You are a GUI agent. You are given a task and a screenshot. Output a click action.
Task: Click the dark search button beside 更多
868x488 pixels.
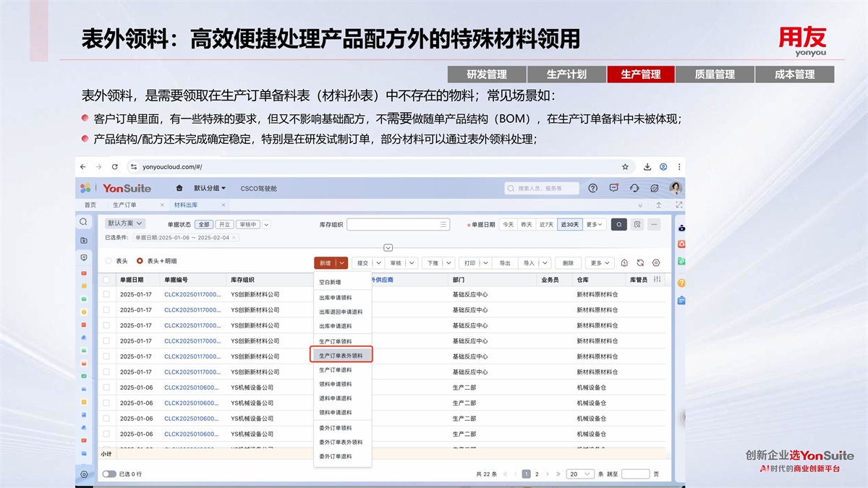click(619, 225)
